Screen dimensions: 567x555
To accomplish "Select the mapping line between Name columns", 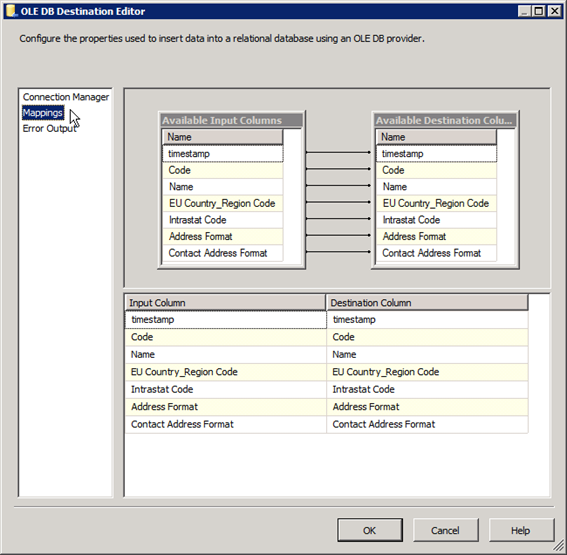I will point(338,185).
